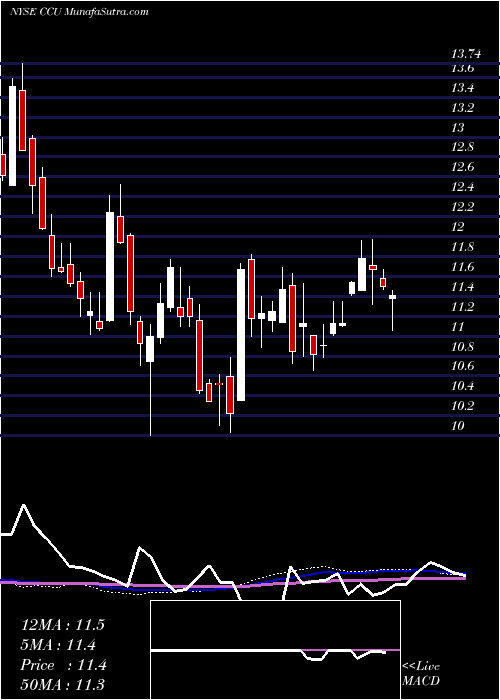Click the 13.4 price axis label

click(462, 88)
